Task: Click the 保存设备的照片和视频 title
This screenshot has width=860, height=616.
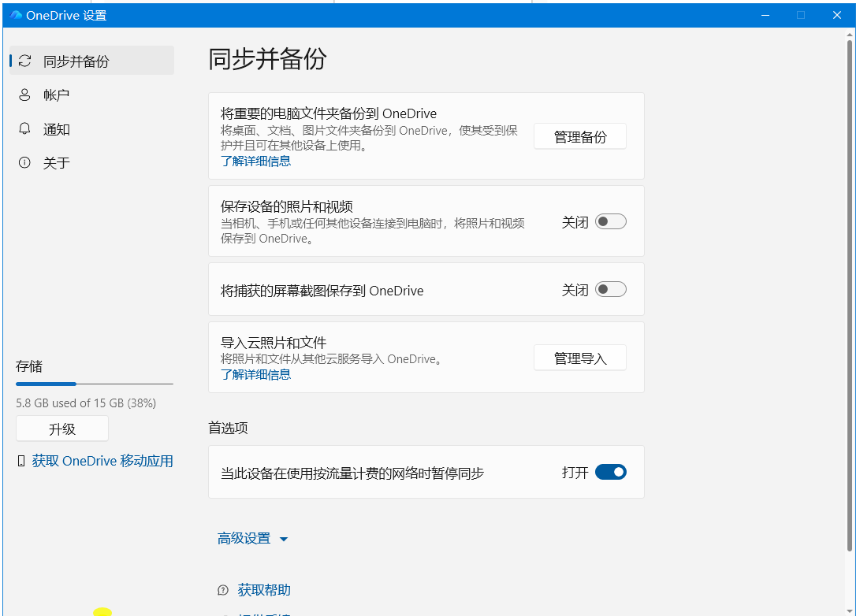Action: click(x=286, y=206)
